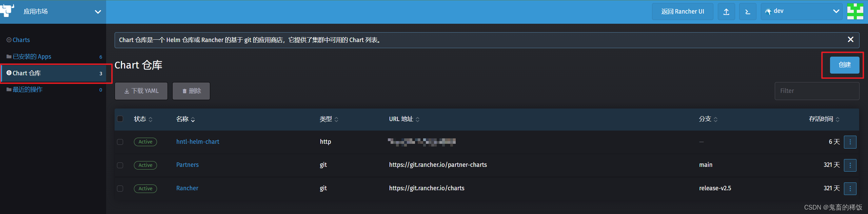Viewport: 868px width, 214px height.
Task: Check the Partners row checkbox
Action: point(120,165)
